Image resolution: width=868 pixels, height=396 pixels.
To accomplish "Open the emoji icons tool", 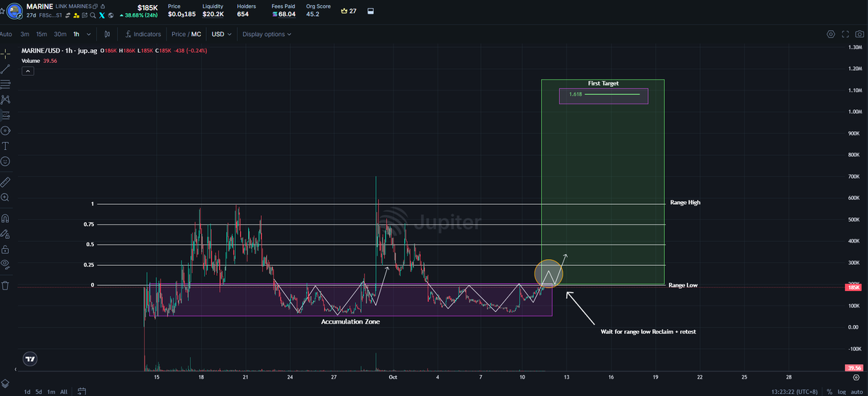I will coord(6,160).
